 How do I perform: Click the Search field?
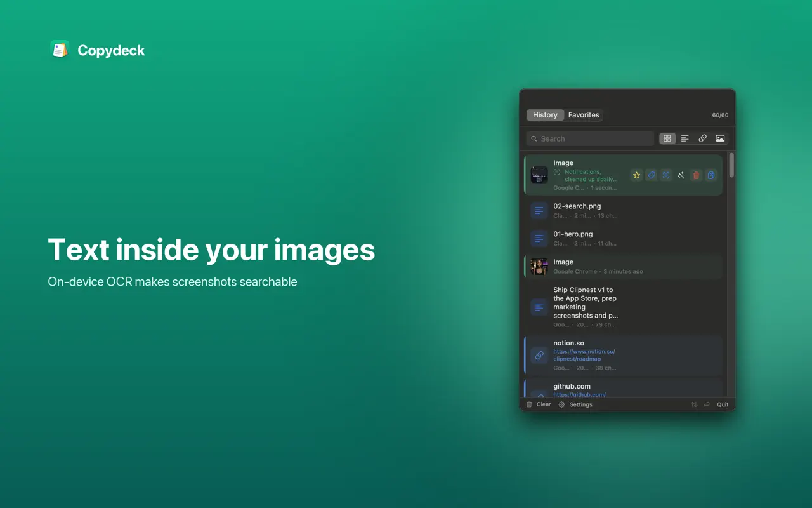click(x=590, y=138)
